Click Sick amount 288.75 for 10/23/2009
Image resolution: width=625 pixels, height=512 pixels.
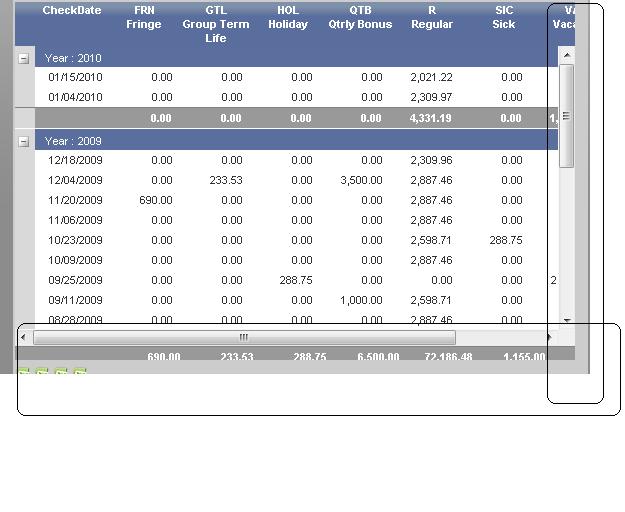pos(506,240)
